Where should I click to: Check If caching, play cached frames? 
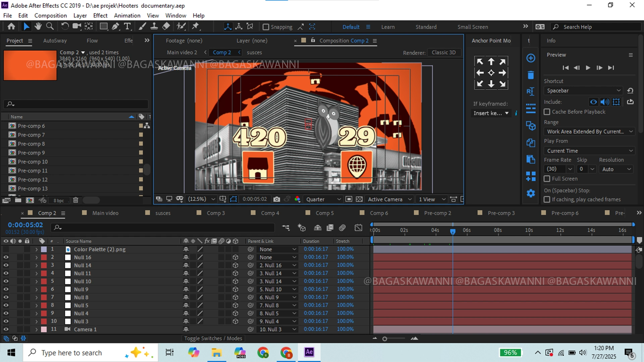click(x=547, y=199)
